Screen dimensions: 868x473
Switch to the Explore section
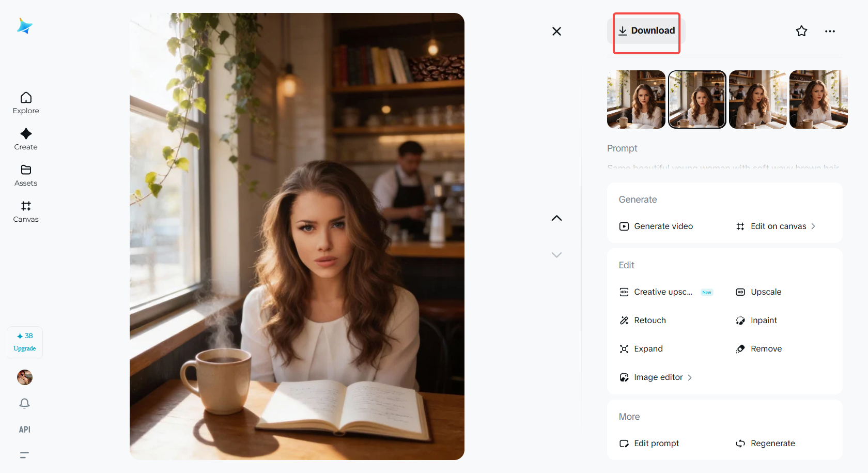coord(25,102)
